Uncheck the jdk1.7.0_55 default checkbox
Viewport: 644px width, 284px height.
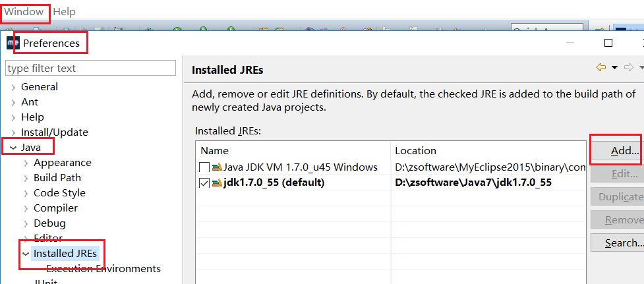pos(204,183)
